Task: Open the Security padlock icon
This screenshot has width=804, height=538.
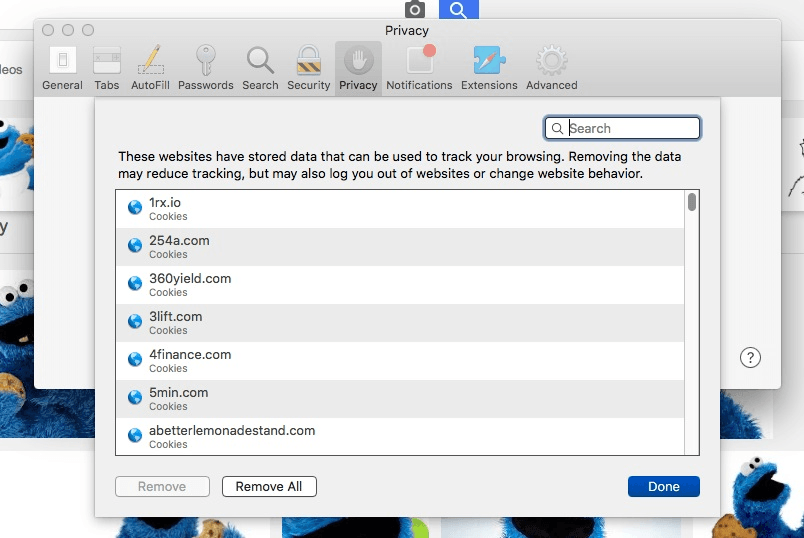Action: (x=308, y=68)
